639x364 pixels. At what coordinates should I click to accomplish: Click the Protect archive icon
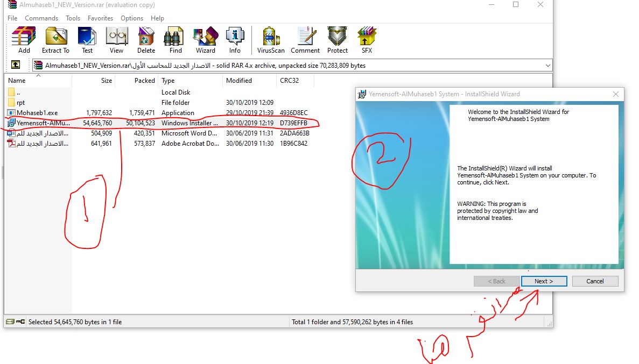pyautogui.click(x=338, y=37)
